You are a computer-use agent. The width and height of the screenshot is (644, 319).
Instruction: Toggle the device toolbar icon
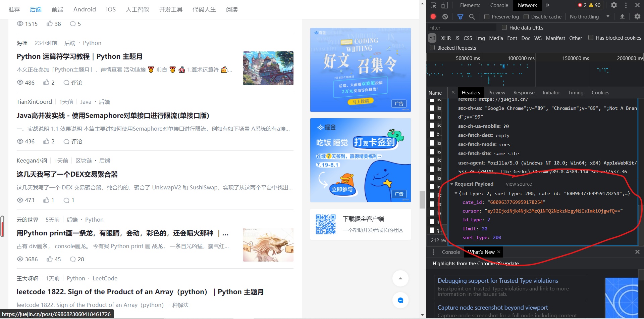coord(444,5)
